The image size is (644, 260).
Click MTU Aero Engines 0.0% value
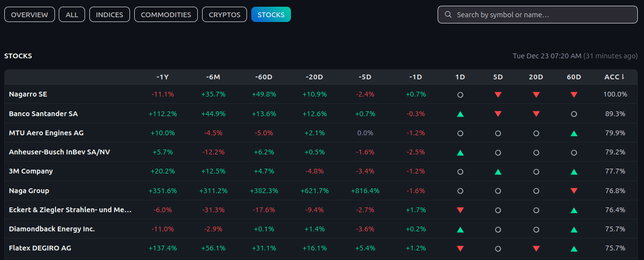[365, 133]
